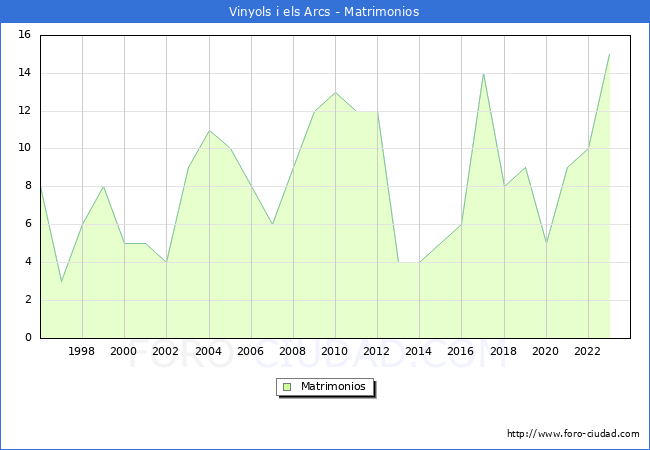This screenshot has width=650, height=450.
Task: Select the 8 y-axis label
Action: 28,186
